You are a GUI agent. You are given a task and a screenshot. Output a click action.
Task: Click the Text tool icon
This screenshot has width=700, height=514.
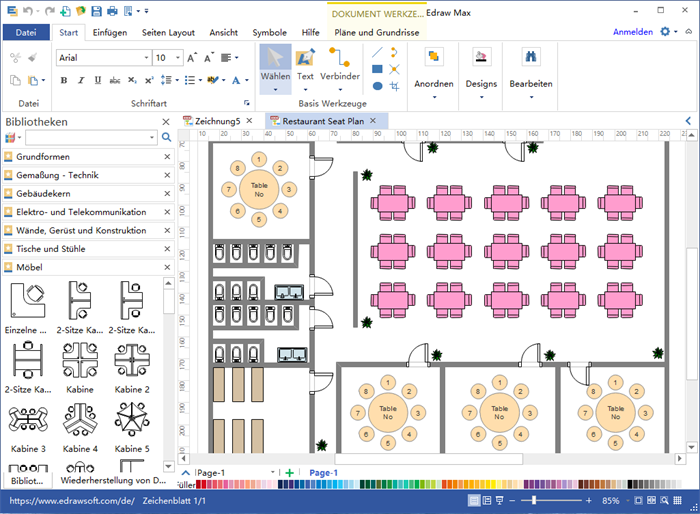[305, 59]
